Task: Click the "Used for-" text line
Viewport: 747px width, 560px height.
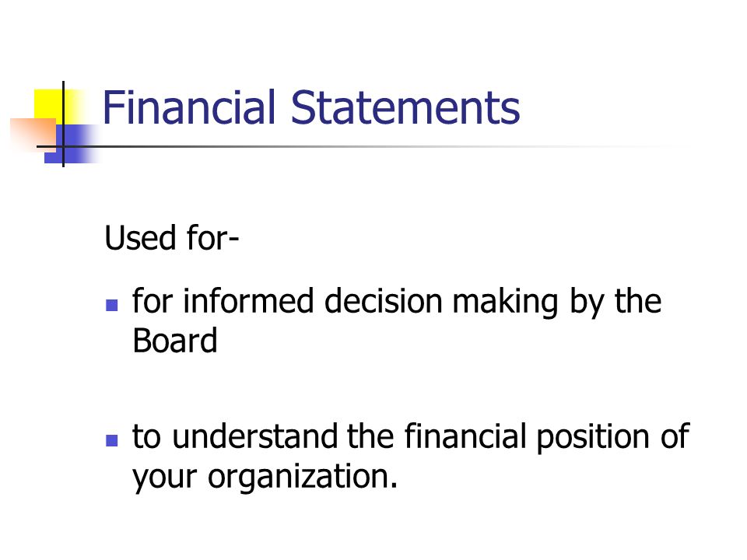Action: [x=171, y=238]
